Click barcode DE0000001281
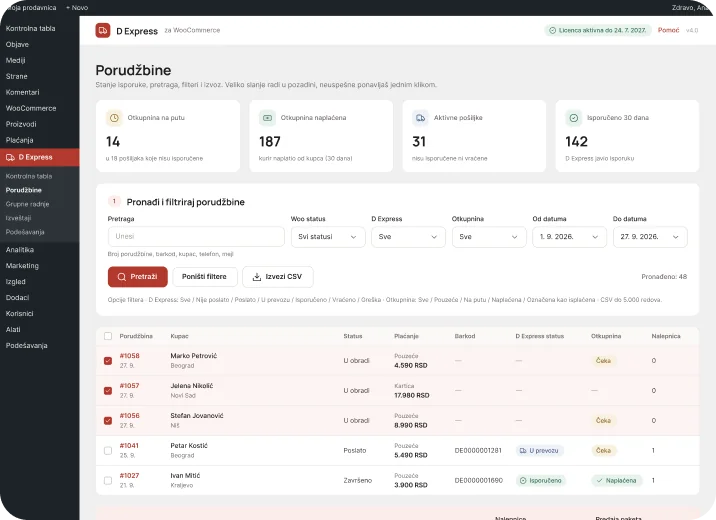Screen dimensions: 716x520 tap(478, 451)
